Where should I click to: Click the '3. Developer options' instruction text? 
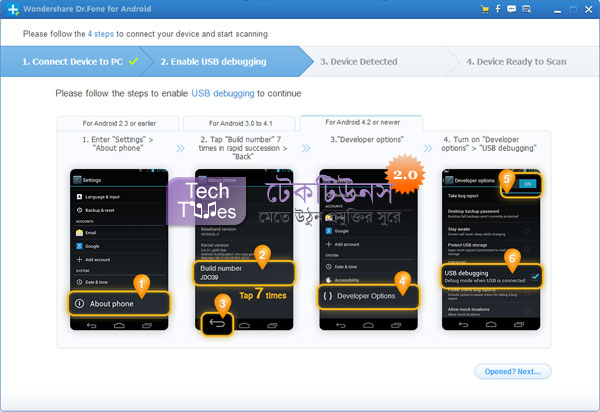367,140
